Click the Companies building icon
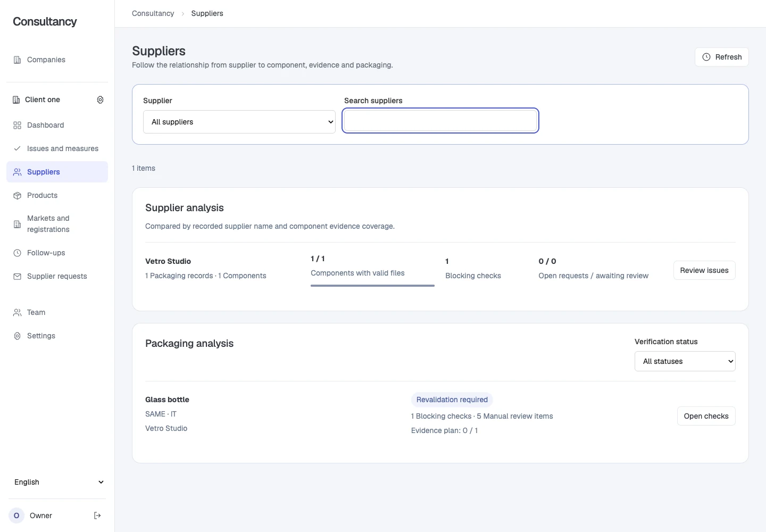Viewport: 766px width, 532px height. (x=17, y=60)
